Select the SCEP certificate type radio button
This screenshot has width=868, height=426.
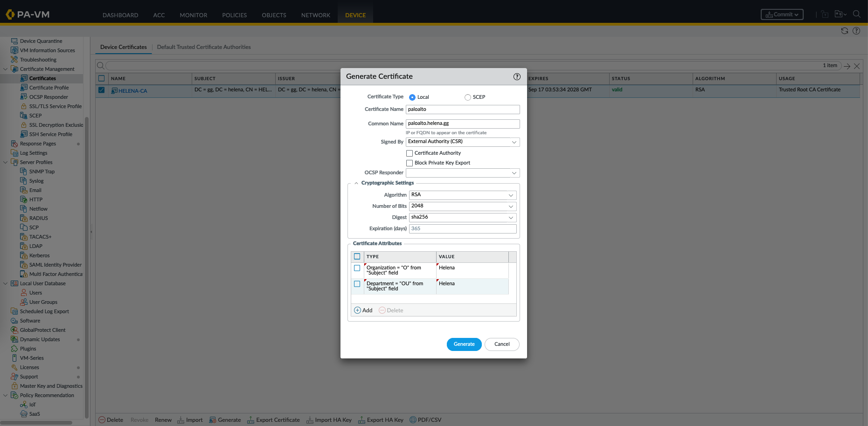coord(467,97)
